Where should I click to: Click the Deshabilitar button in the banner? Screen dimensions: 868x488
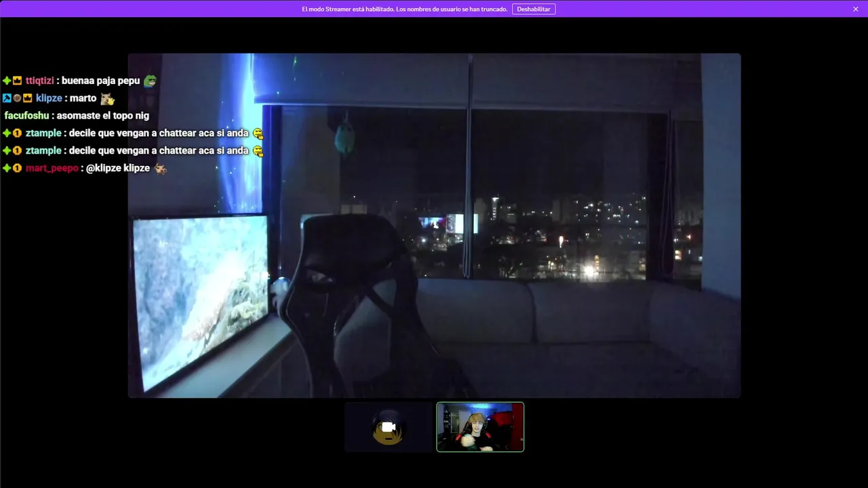tap(534, 9)
